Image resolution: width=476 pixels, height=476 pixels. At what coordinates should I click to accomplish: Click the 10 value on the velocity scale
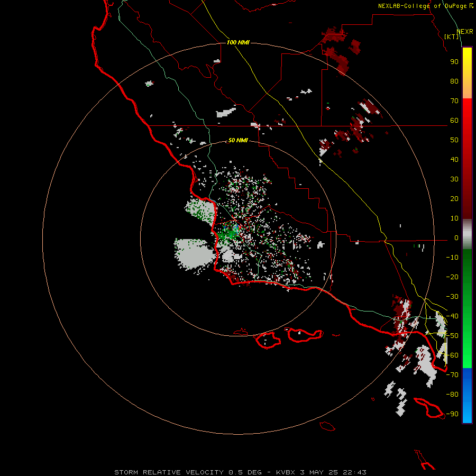point(454,218)
